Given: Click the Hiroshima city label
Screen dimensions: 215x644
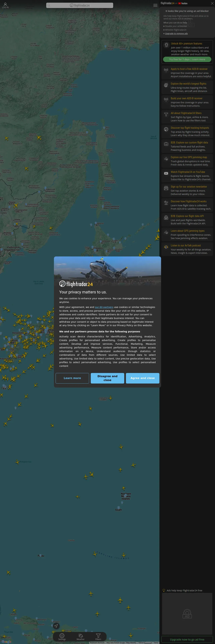Looking at the screenshot, I should [18, 333].
